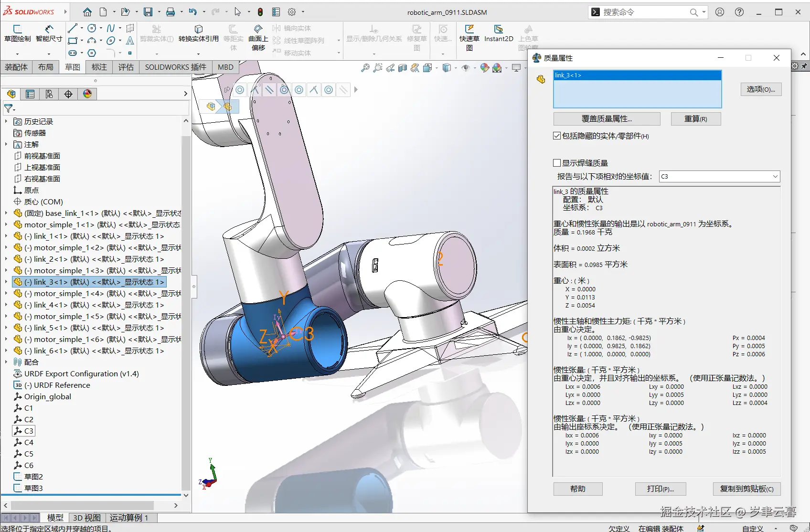Screen dimensions: 810x532
Task: Open the Options gear in the title bar
Action: (292, 12)
